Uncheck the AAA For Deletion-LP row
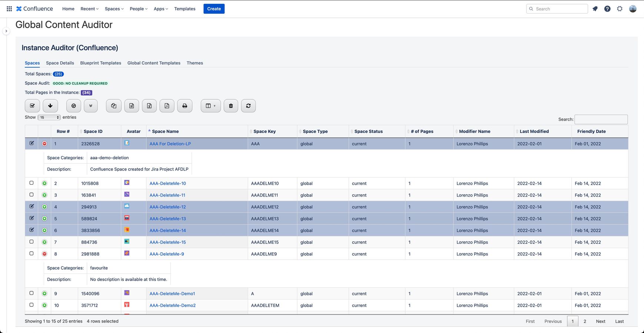Viewport: 644px width, 333px height. coord(31,143)
